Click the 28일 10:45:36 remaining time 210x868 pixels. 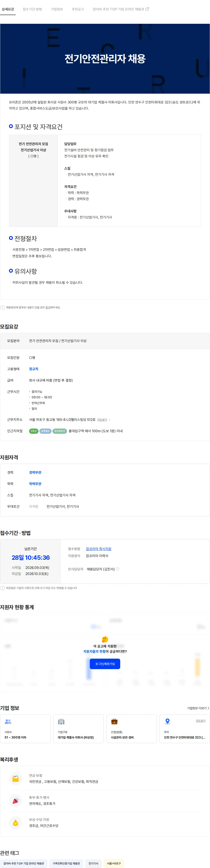31,558
